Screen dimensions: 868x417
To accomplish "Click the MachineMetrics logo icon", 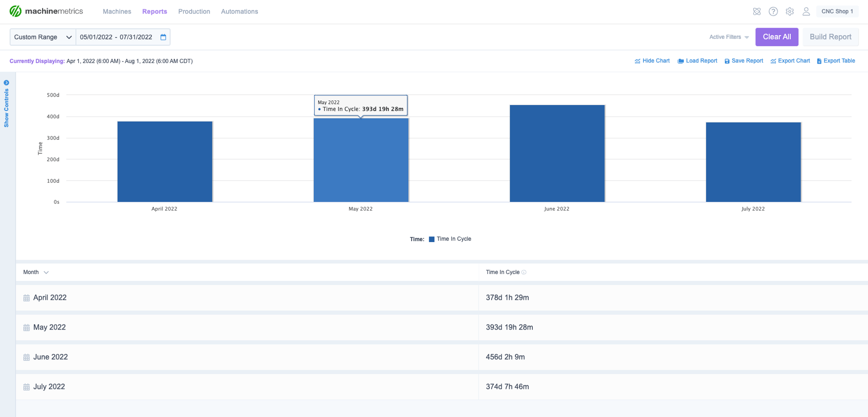I will [x=15, y=11].
